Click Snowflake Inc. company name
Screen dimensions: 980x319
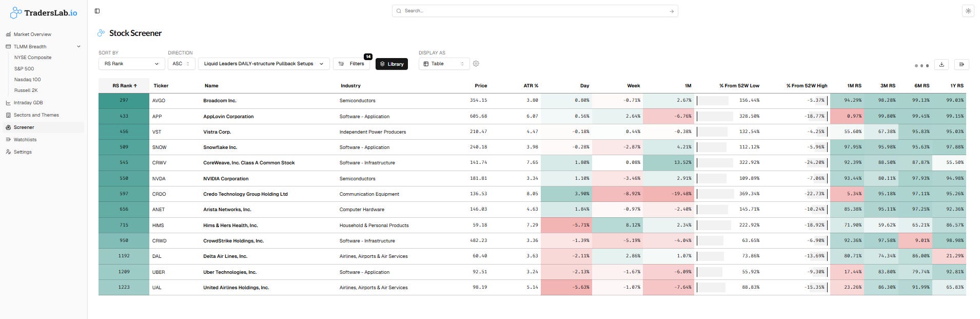pyautogui.click(x=220, y=147)
